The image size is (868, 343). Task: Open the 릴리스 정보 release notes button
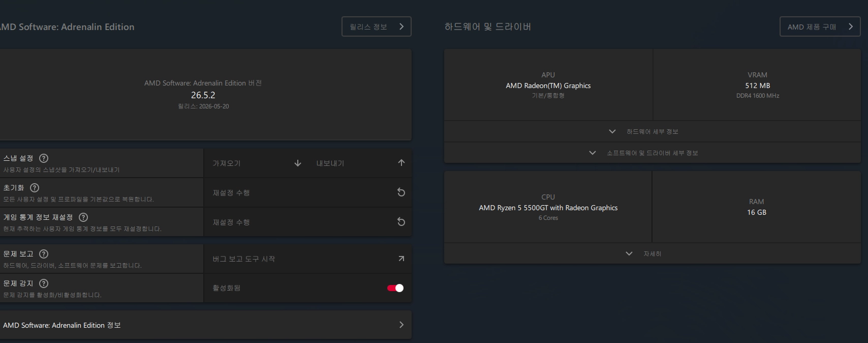tap(376, 26)
